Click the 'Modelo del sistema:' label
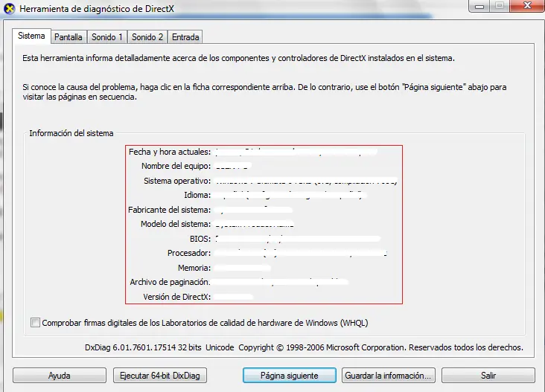The height and width of the screenshot is (392, 545). click(176, 224)
